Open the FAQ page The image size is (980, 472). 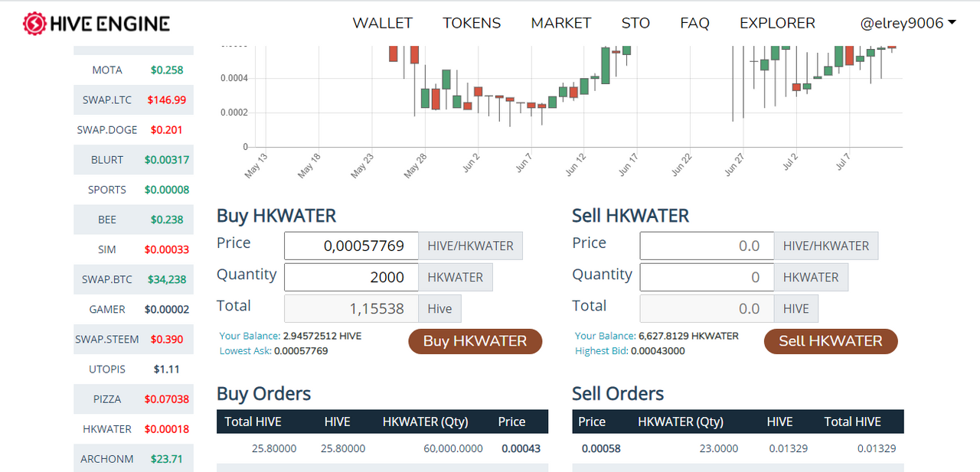click(694, 23)
